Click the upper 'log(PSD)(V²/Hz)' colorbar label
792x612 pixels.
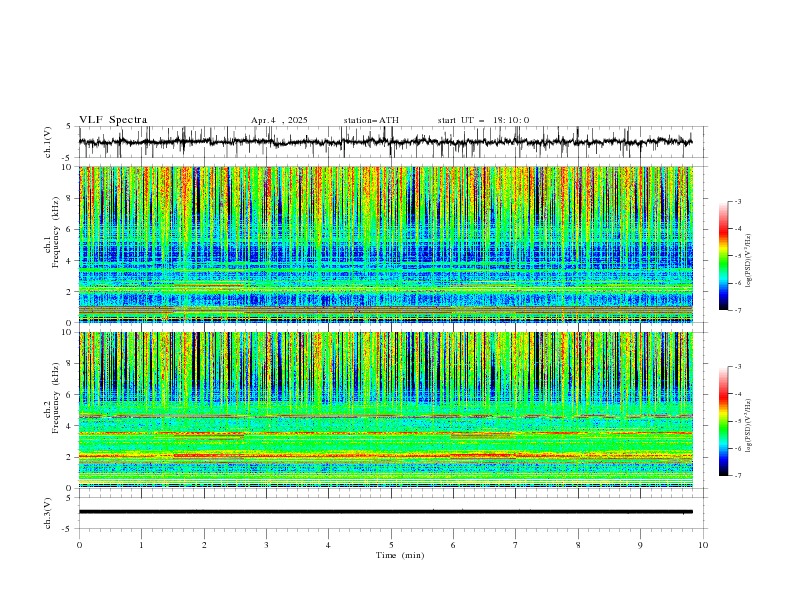[748, 261]
